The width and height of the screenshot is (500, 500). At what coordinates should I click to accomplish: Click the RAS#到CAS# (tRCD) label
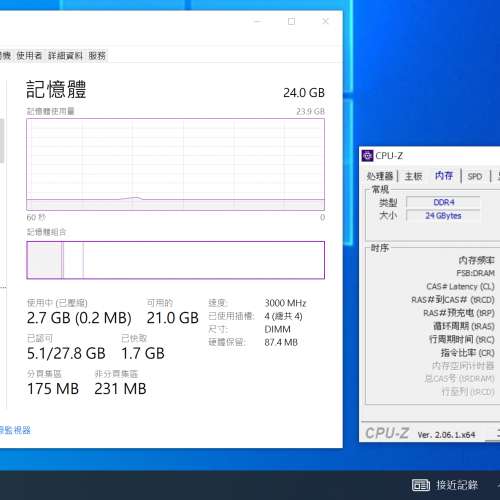coord(453,300)
